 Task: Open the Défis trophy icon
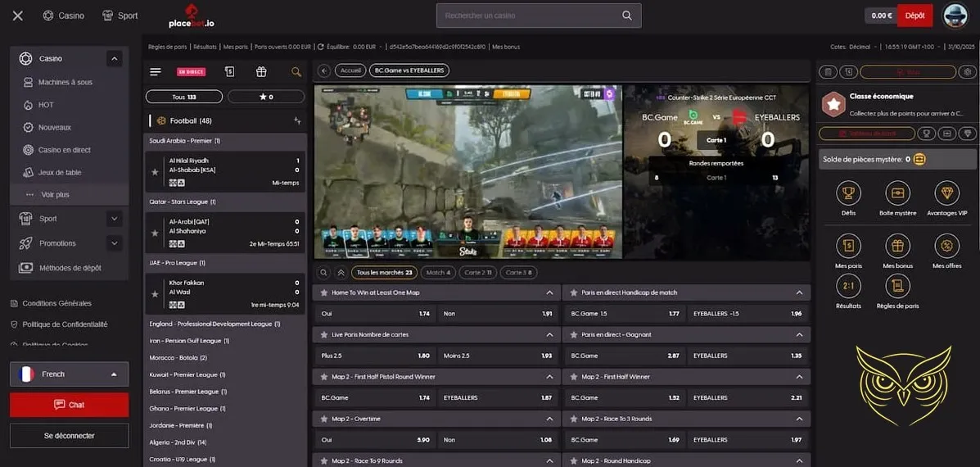849,193
